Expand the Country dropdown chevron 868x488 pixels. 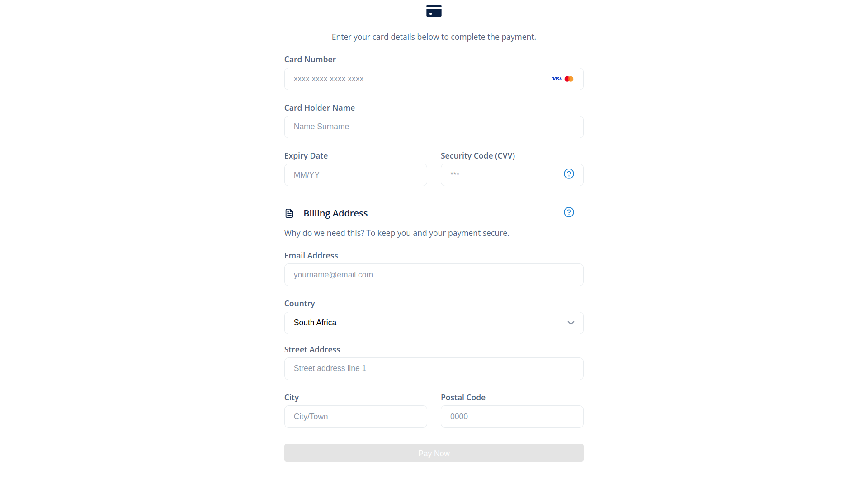point(571,323)
